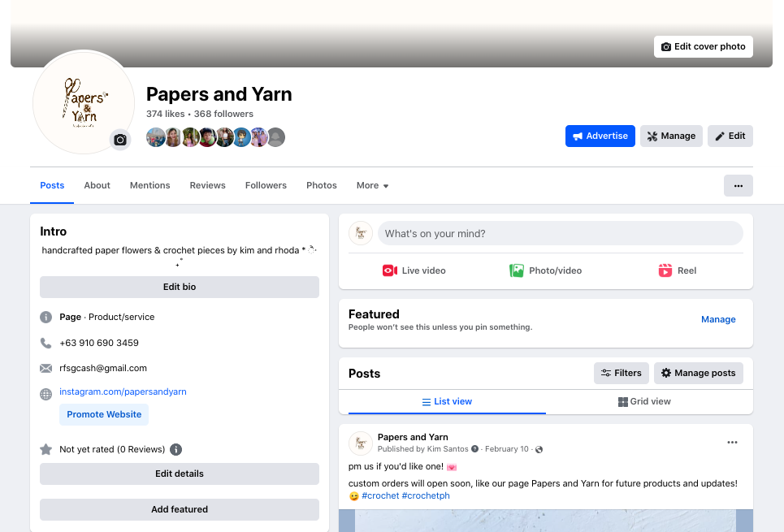Click Manage link in Featured section
Screen dimensions: 784x532
tap(718, 319)
